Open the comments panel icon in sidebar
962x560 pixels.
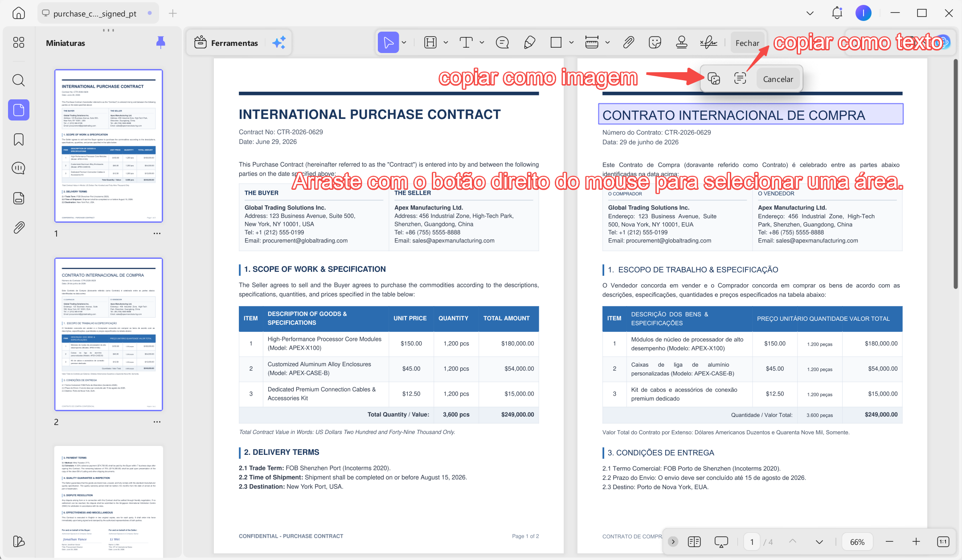(x=19, y=168)
